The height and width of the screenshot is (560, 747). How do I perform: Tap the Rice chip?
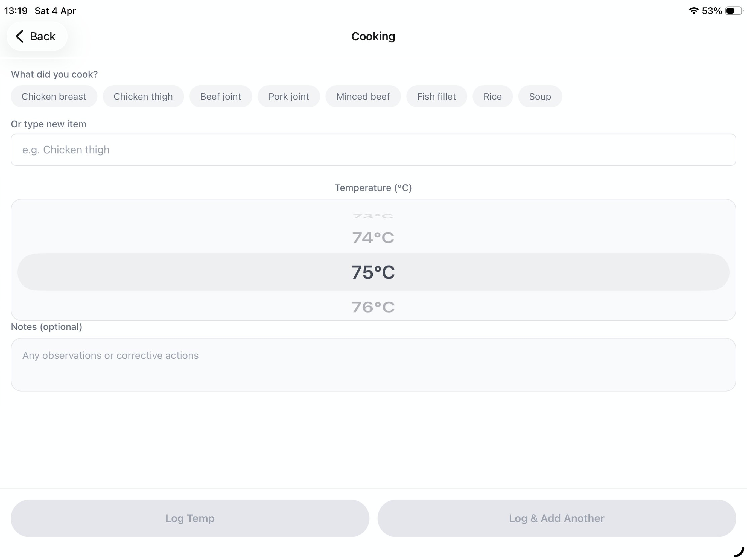(492, 97)
